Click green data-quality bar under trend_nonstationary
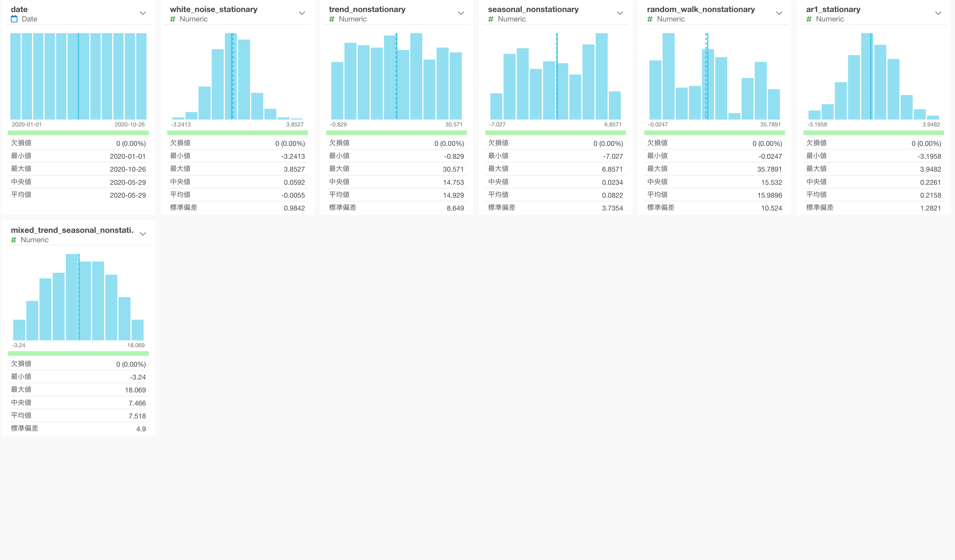The image size is (955, 560). point(396,133)
